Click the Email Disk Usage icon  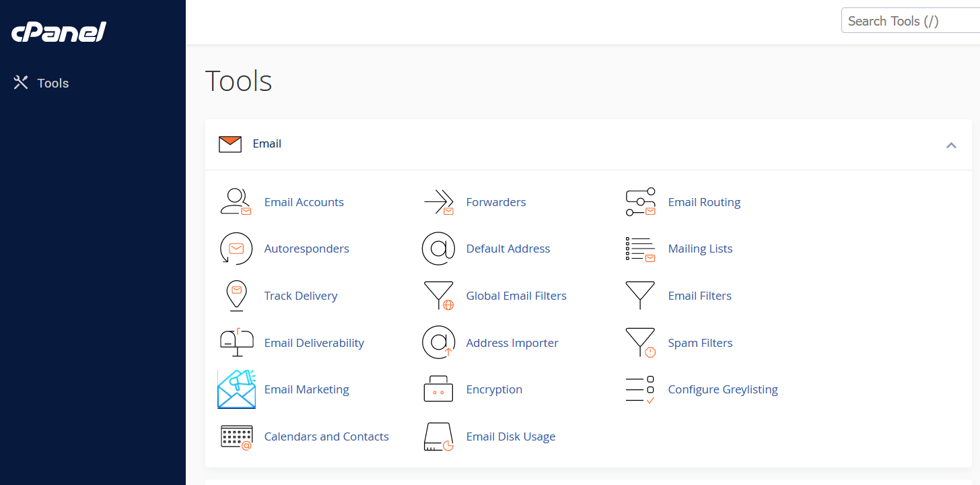tap(439, 437)
